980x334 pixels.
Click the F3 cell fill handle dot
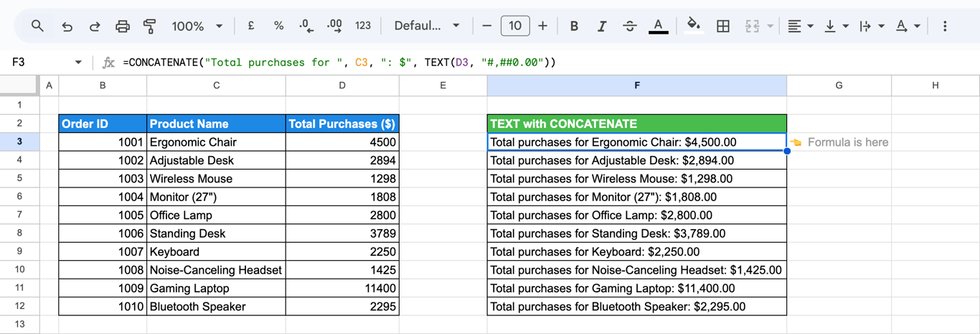coord(787,151)
